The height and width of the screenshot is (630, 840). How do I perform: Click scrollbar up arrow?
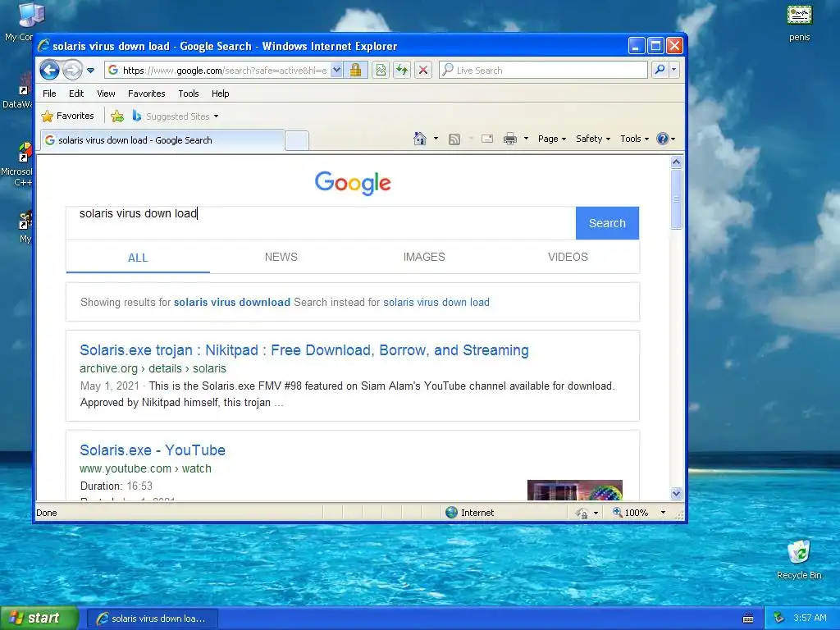(x=676, y=162)
